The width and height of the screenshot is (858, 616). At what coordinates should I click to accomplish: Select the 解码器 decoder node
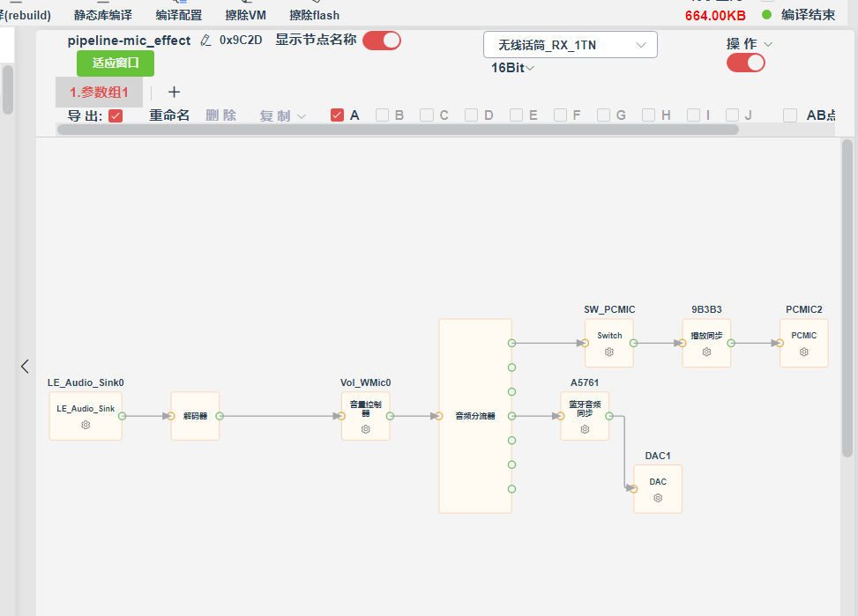(x=196, y=416)
